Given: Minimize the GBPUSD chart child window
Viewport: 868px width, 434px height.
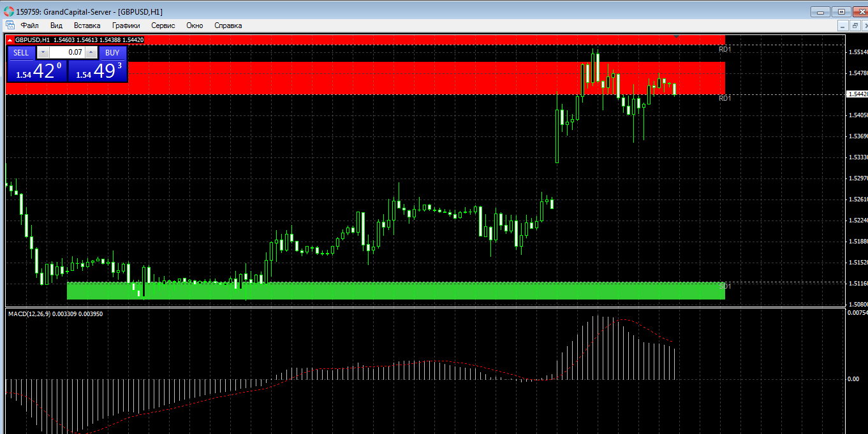Looking at the screenshot, I should point(843,25).
